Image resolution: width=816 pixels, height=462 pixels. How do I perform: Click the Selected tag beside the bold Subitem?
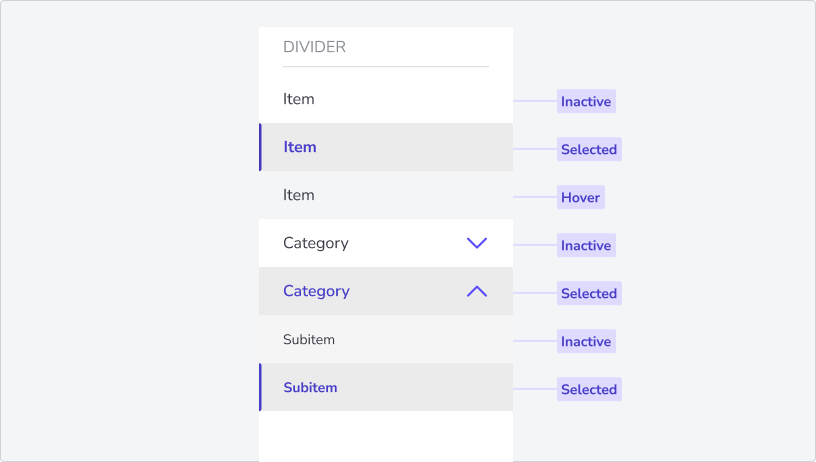coord(589,389)
